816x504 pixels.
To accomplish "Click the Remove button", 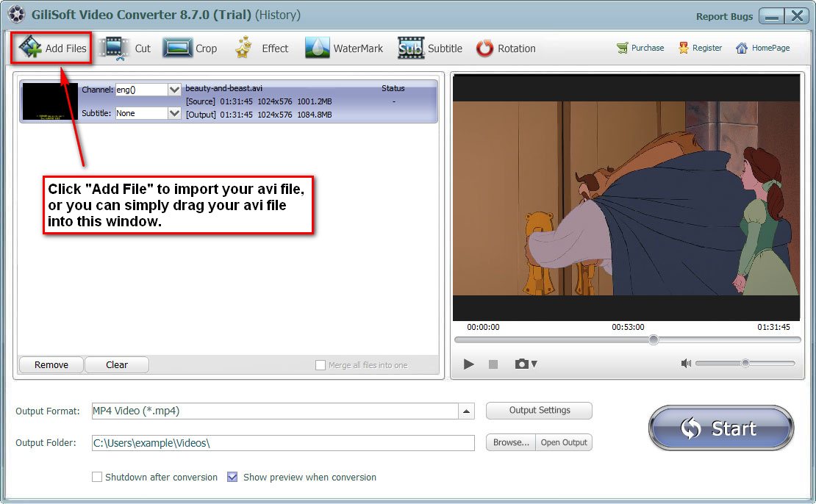I will pyautogui.click(x=51, y=364).
